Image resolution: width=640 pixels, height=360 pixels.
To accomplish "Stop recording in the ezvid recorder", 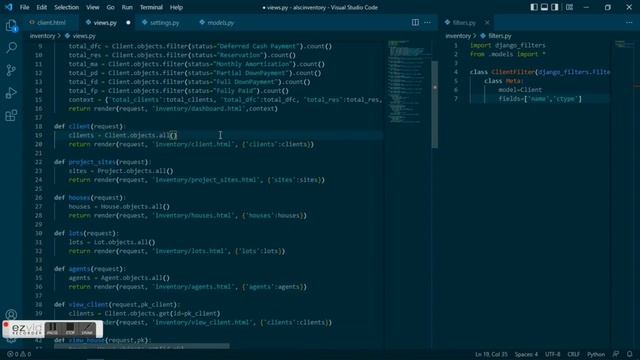I will pos(70,329).
